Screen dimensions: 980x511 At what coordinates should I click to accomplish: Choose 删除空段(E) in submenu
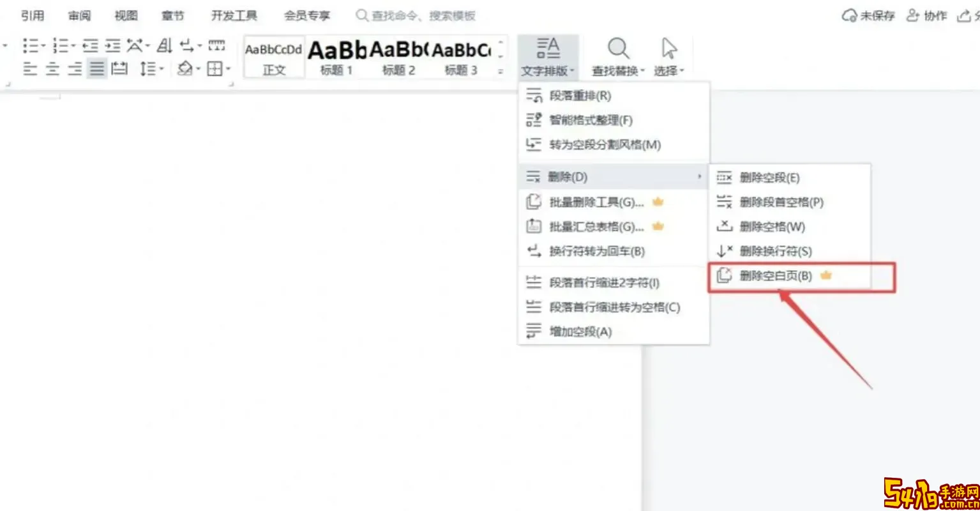coord(790,177)
